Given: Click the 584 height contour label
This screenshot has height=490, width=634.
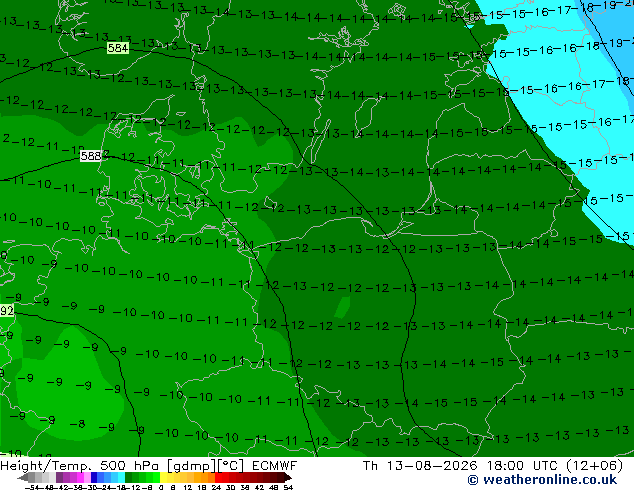Looking at the screenshot, I should [118, 48].
